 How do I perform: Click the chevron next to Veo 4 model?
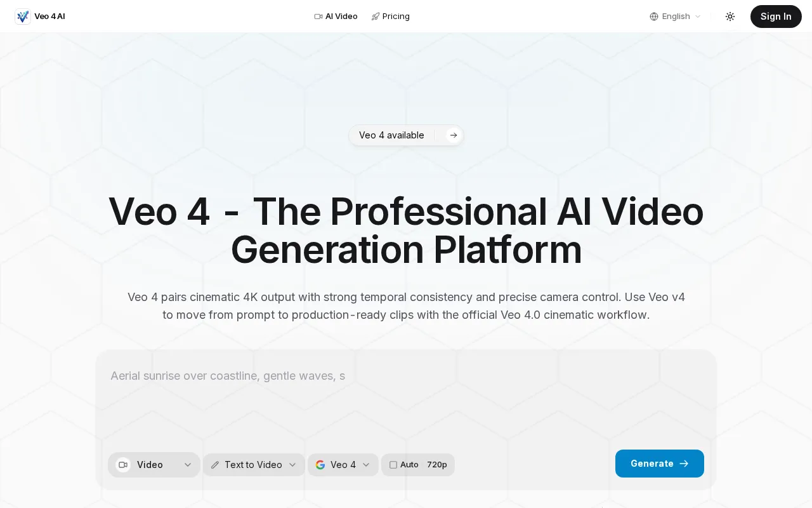click(x=366, y=465)
